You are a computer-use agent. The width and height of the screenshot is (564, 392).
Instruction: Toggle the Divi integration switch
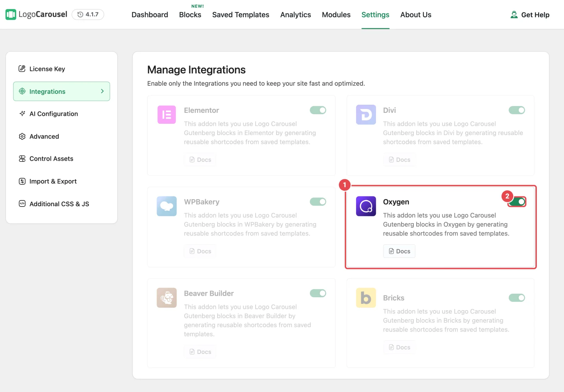pyautogui.click(x=517, y=110)
